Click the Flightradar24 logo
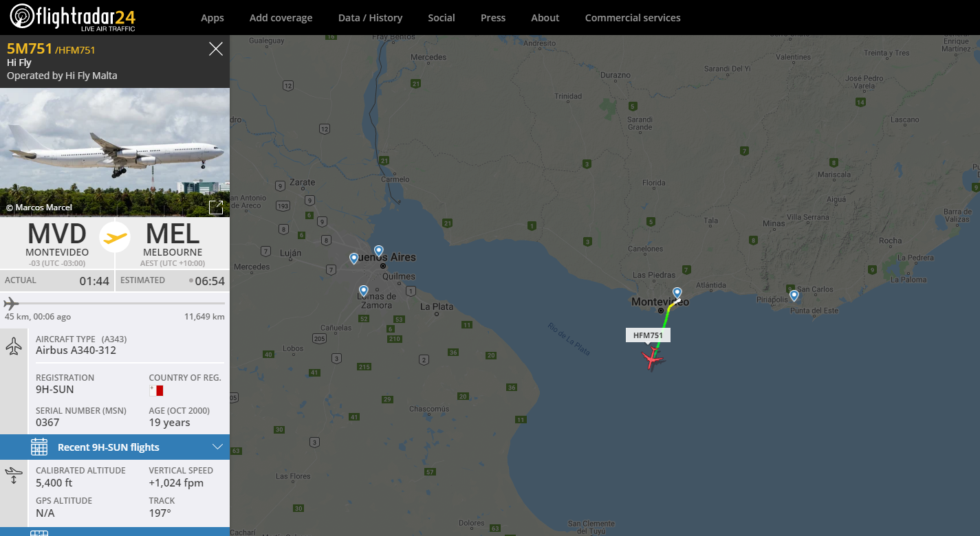 click(72, 17)
